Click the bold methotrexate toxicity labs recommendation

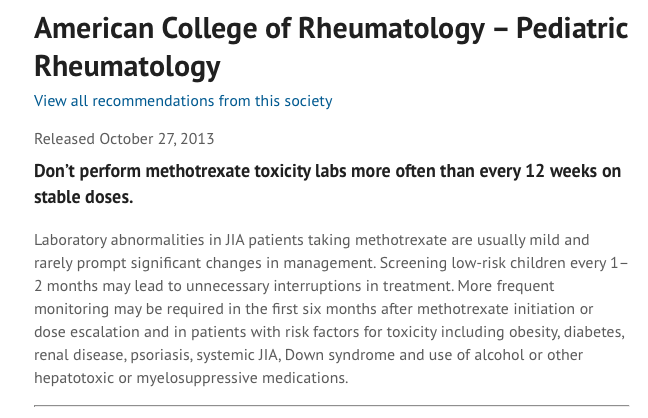(327, 184)
